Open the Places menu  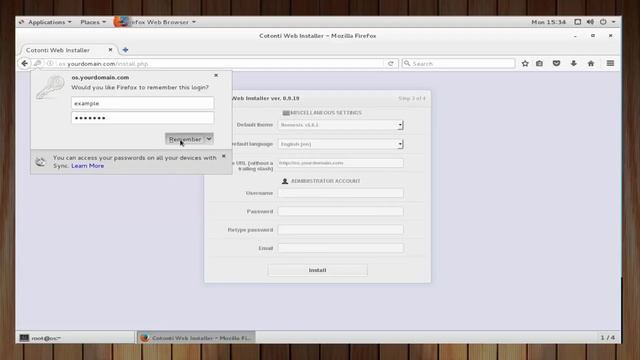coord(93,22)
